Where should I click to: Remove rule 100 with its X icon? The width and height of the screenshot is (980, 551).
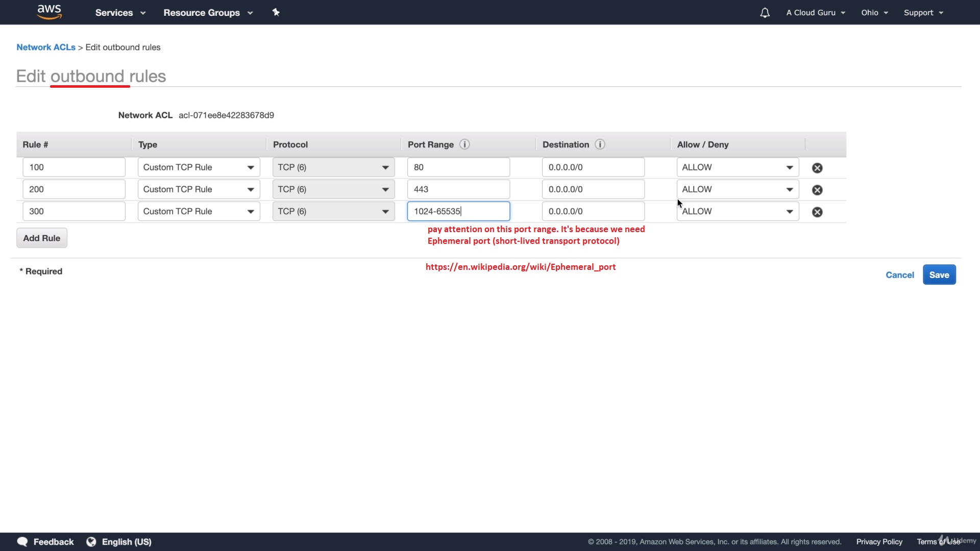point(817,168)
